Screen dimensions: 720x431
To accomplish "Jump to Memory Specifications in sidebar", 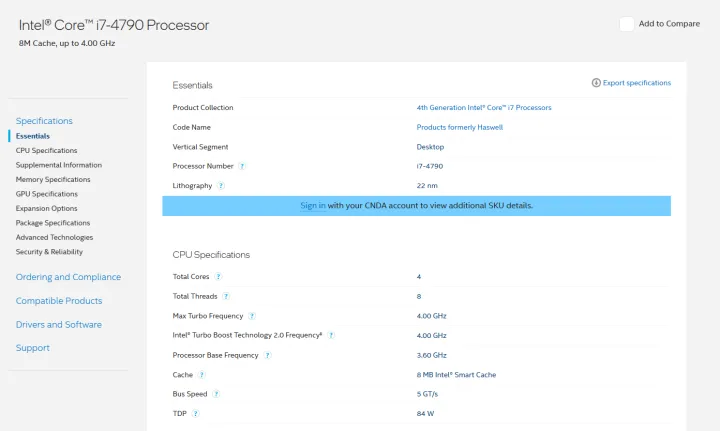I will point(53,180).
